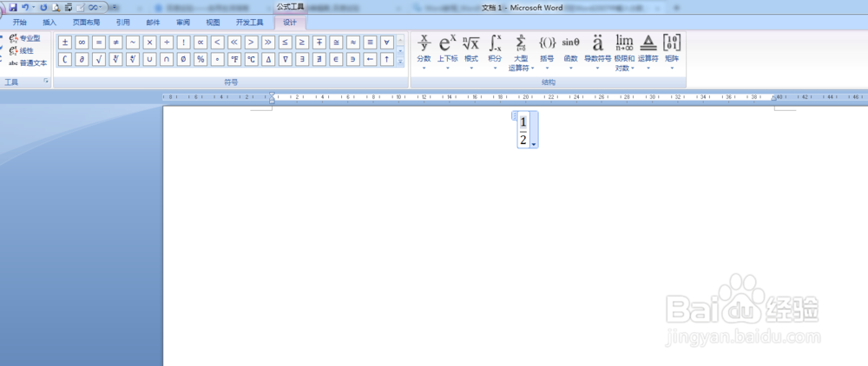Click the equation move handle at top-left
Screen dimensions: 868x366
point(514,115)
